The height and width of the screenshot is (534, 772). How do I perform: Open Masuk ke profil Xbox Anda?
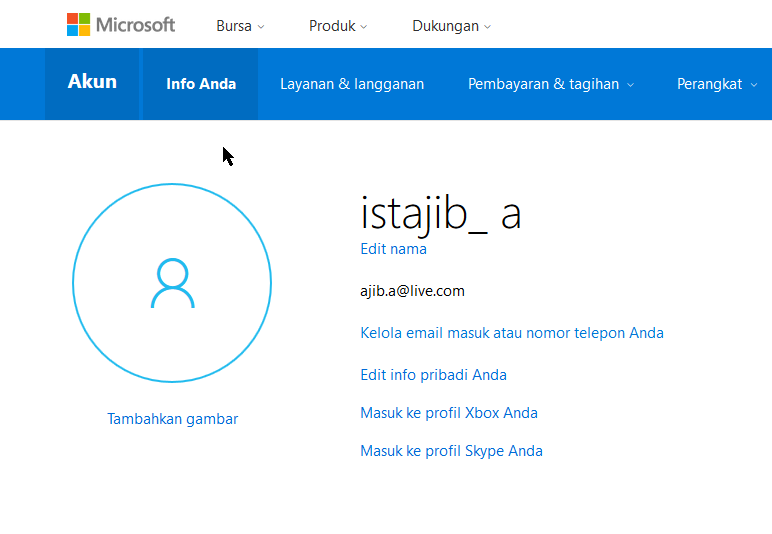coord(449,413)
